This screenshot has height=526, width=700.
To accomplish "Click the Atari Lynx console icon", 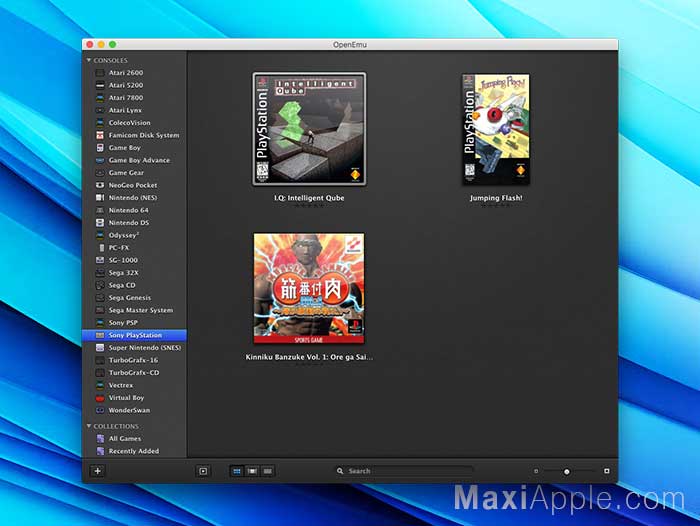I will coord(100,110).
